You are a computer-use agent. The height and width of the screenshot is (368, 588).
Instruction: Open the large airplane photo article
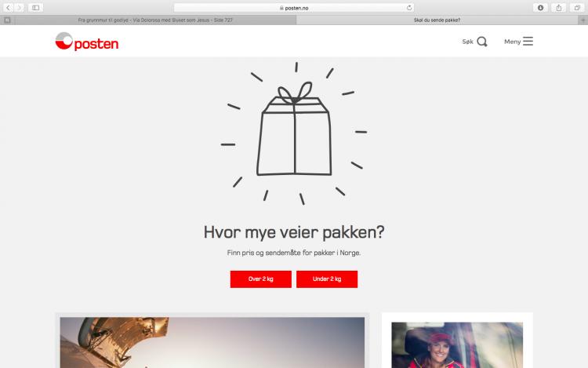click(212, 342)
